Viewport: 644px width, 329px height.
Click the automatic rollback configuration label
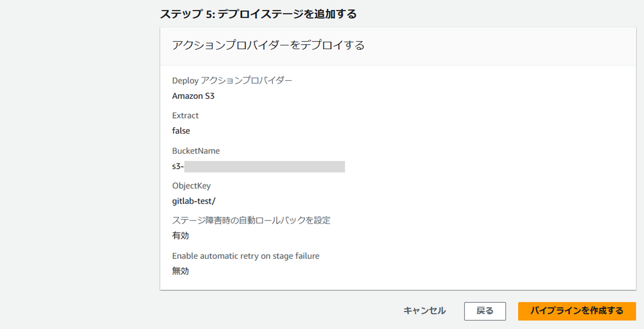coord(252,220)
